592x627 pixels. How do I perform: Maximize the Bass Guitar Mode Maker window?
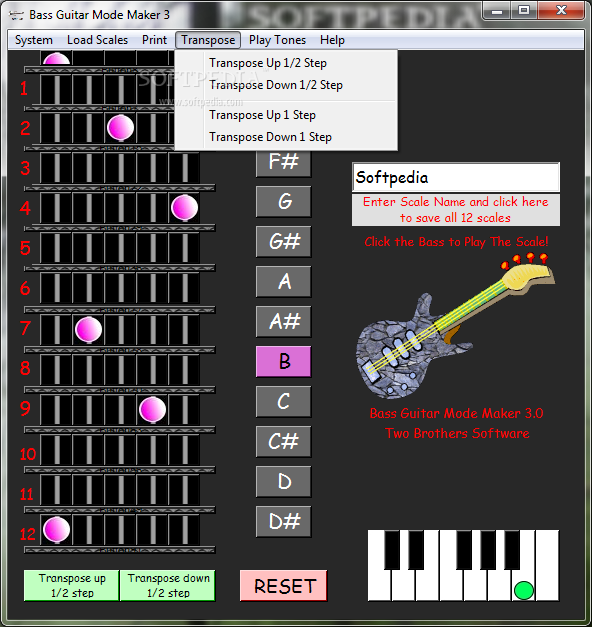pos(524,10)
